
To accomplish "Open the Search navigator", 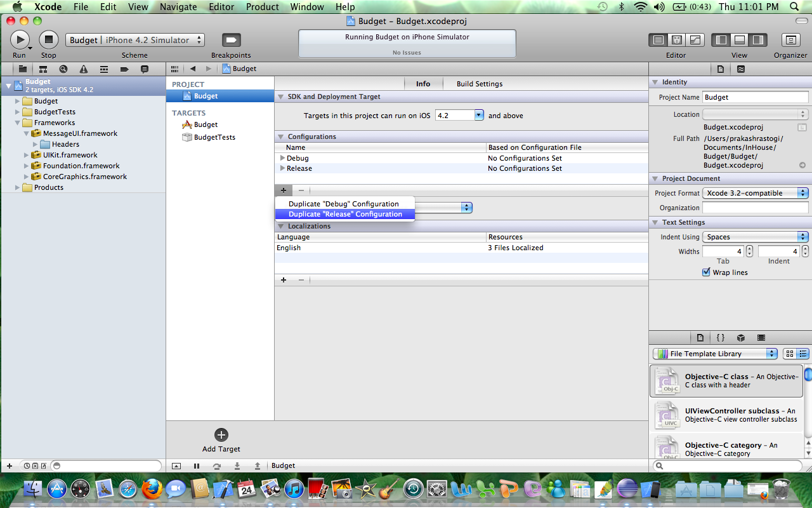I will (x=63, y=69).
